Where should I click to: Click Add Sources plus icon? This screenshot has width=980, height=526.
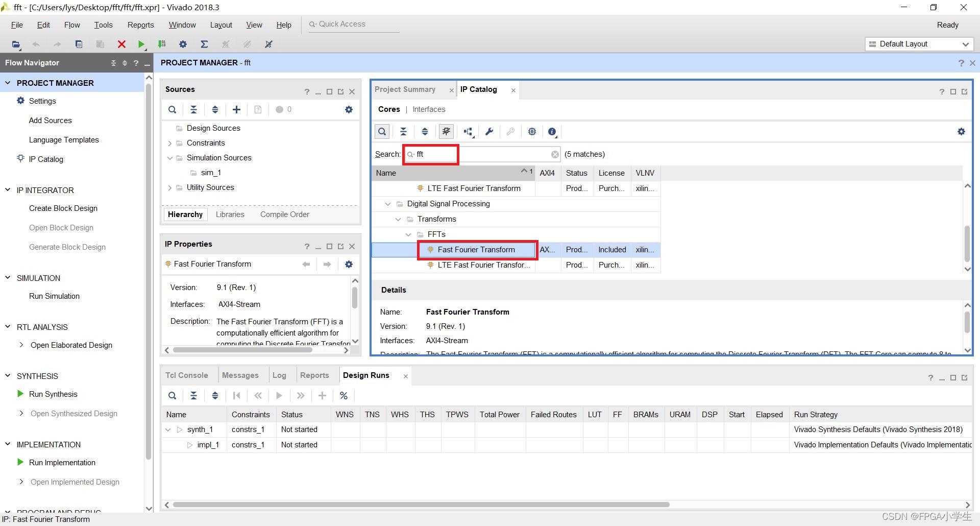coord(236,109)
